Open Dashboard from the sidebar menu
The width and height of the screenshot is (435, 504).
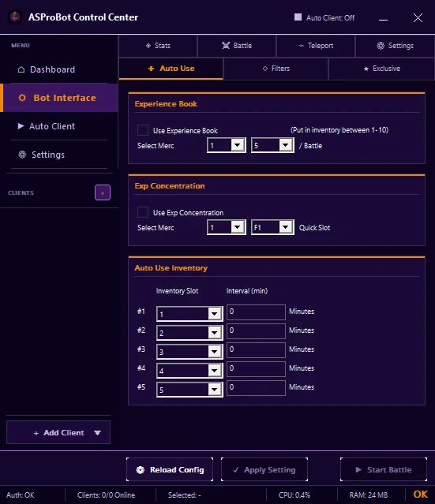click(59, 69)
